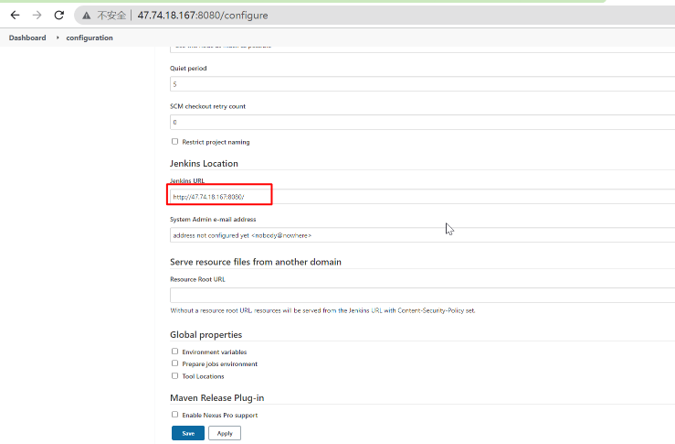Click the breadcrumb arrow after Dashboard
675x444 pixels.
point(57,38)
